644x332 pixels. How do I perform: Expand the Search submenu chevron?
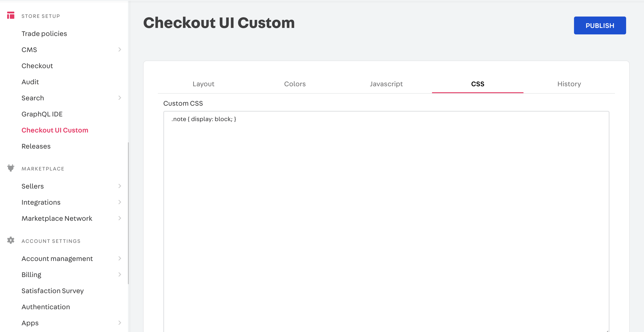tap(119, 98)
